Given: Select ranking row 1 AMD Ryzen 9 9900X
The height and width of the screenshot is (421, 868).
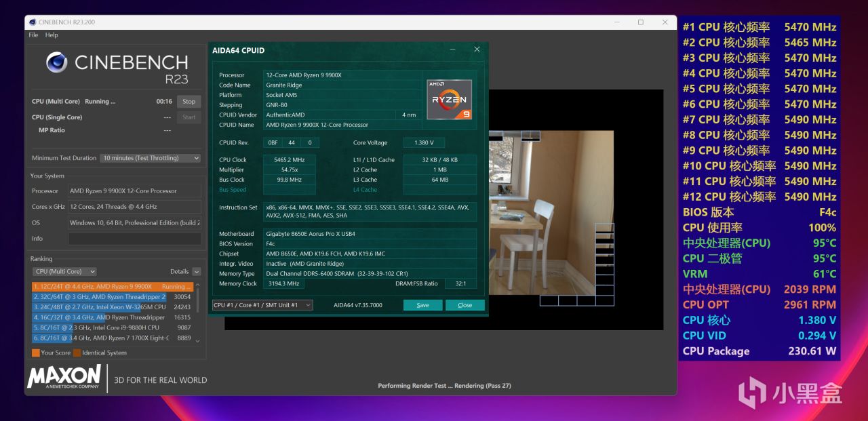Looking at the screenshot, I should 113,287.
